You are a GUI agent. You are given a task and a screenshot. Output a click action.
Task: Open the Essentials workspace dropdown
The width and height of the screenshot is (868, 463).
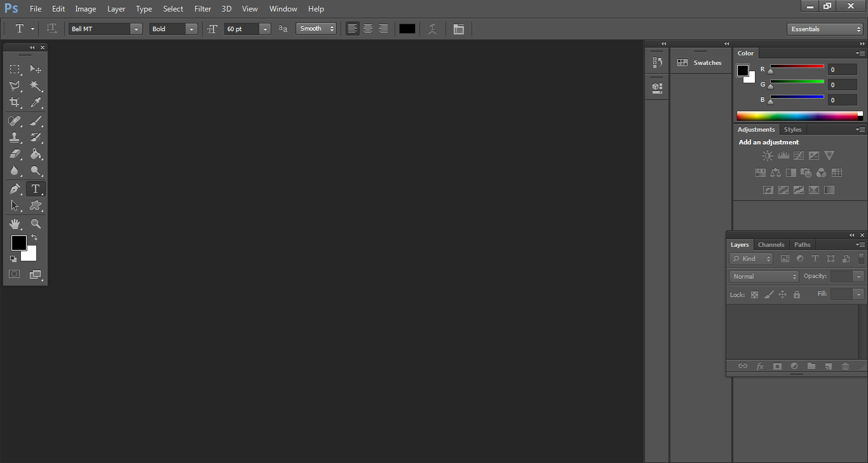[825, 29]
